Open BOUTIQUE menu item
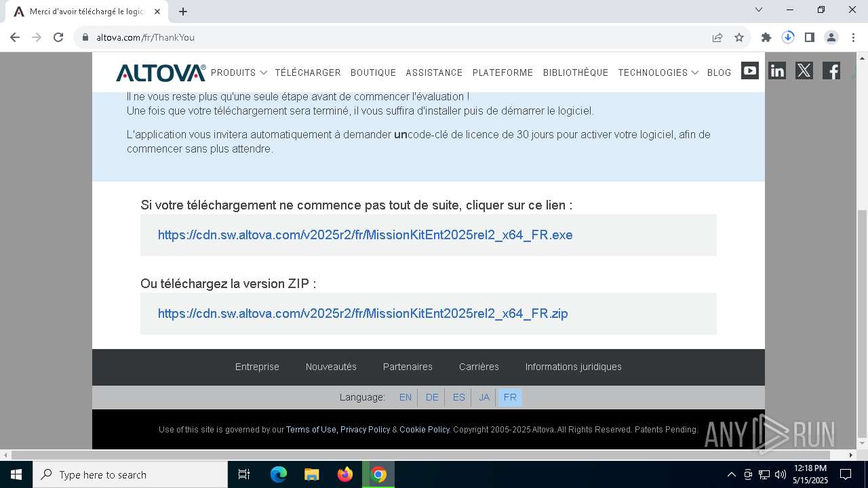The image size is (868, 488). pos(373,73)
